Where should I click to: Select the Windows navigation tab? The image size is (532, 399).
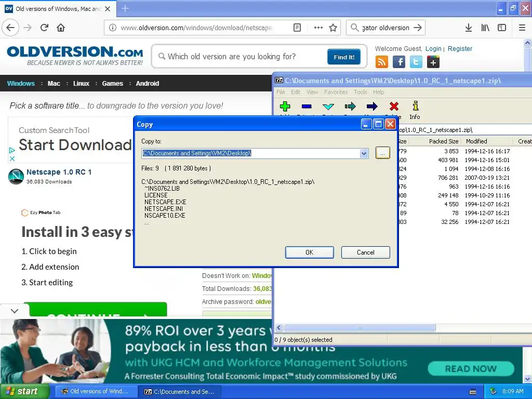point(21,84)
